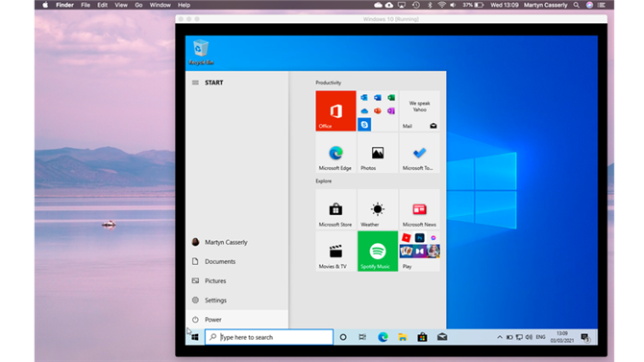Open the Movies & TV tile

click(x=335, y=252)
